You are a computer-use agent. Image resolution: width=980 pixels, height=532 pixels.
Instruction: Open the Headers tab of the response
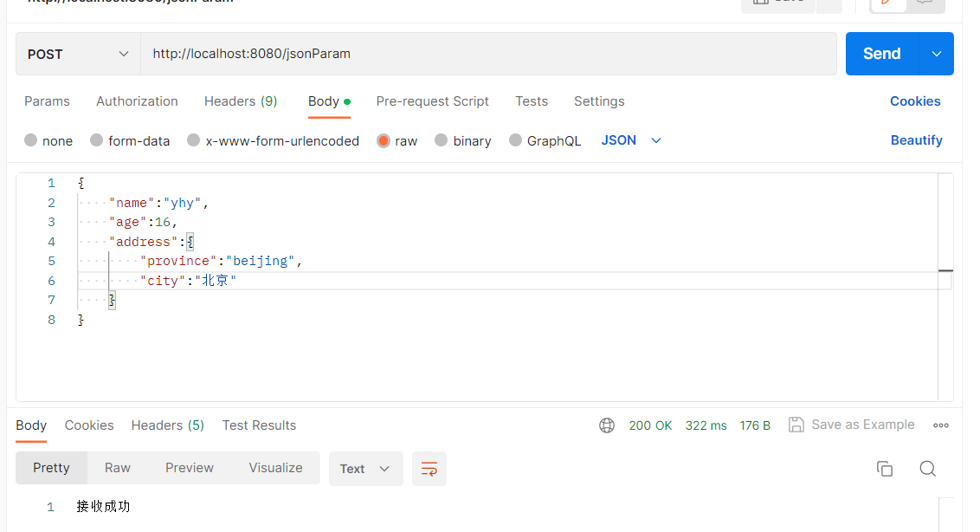pos(167,425)
